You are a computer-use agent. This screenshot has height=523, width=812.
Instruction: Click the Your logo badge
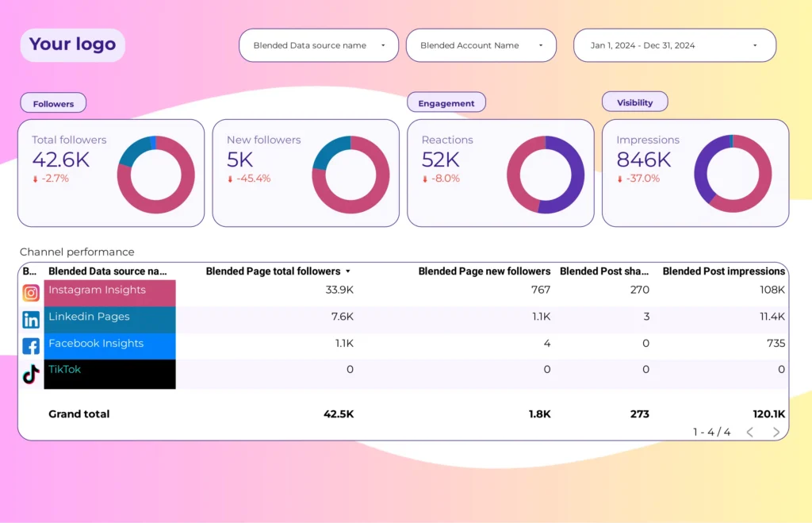click(x=72, y=45)
